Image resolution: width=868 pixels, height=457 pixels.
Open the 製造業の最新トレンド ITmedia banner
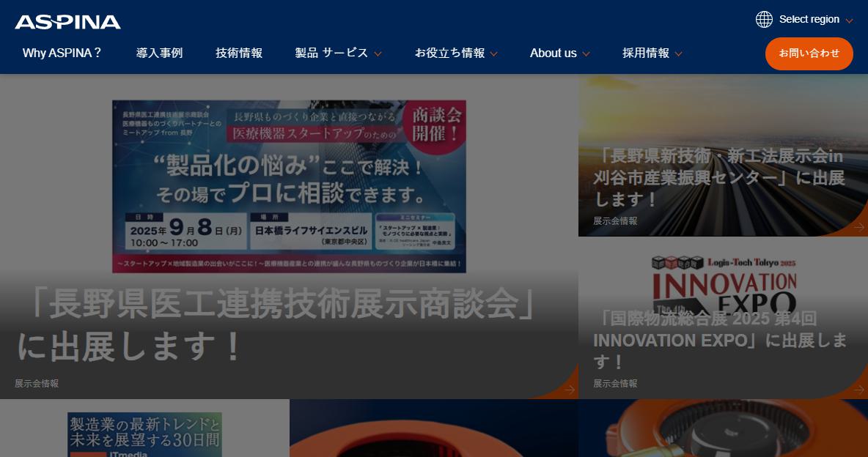(144, 435)
